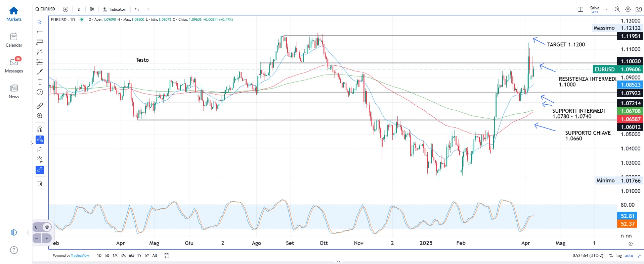This screenshot has width=644, height=264.
Task: Follow the TradingView link
Action: [80, 256]
